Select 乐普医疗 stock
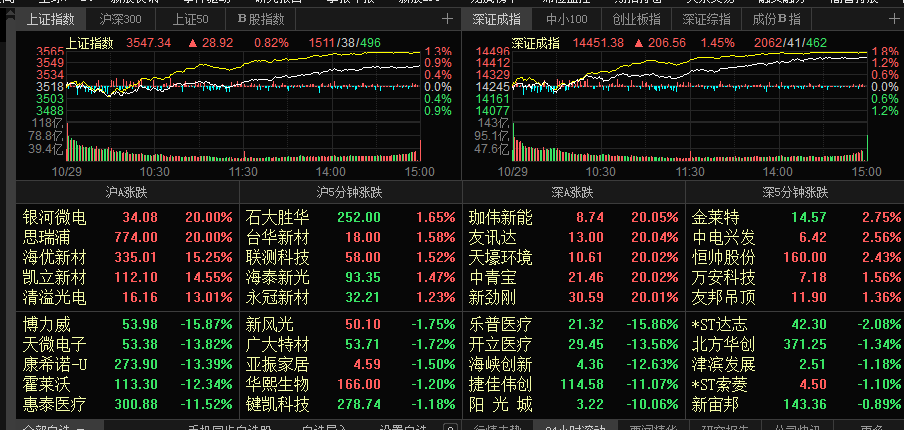 click(x=573, y=325)
